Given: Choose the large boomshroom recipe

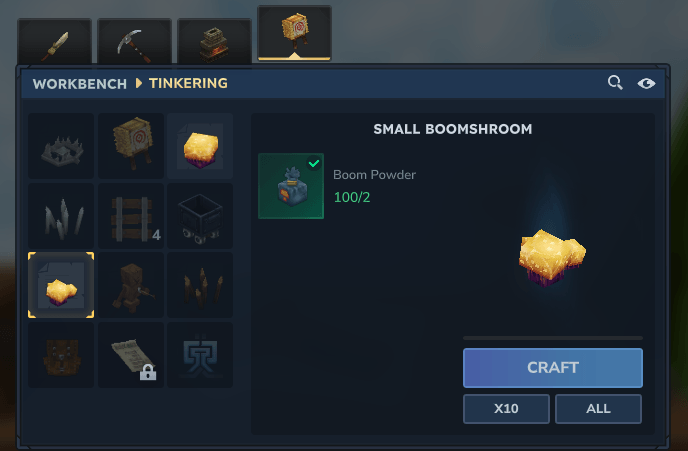Looking at the screenshot, I should 200,146.
